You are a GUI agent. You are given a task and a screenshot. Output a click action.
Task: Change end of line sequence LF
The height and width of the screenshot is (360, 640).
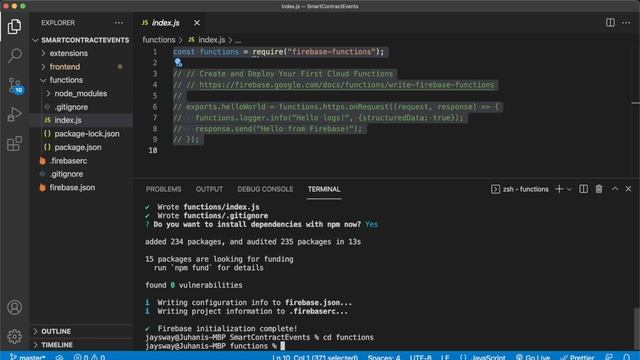point(445,357)
